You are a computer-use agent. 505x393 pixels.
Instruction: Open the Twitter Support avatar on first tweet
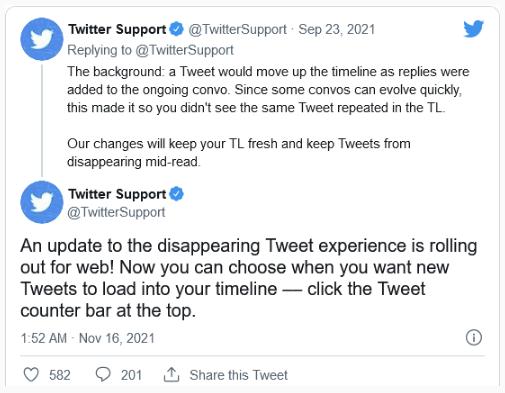(x=42, y=39)
